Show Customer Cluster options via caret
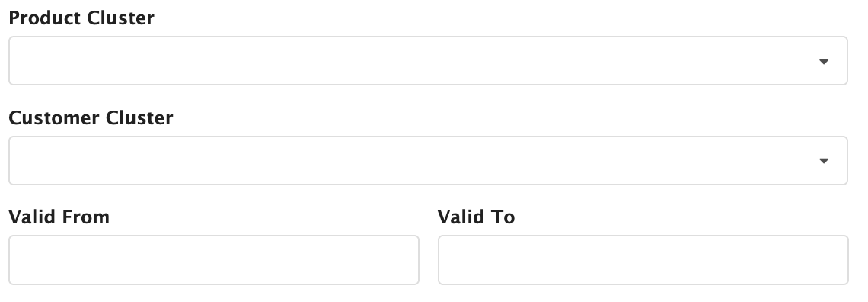This screenshot has width=868, height=302. tap(824, 161)
